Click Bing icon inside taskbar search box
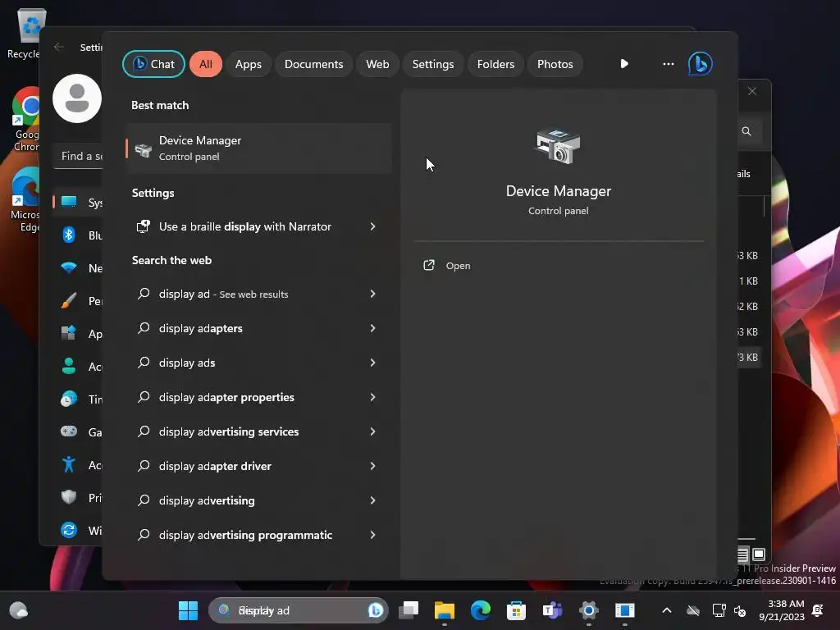 pyautogui.click(x=376, y=610)
